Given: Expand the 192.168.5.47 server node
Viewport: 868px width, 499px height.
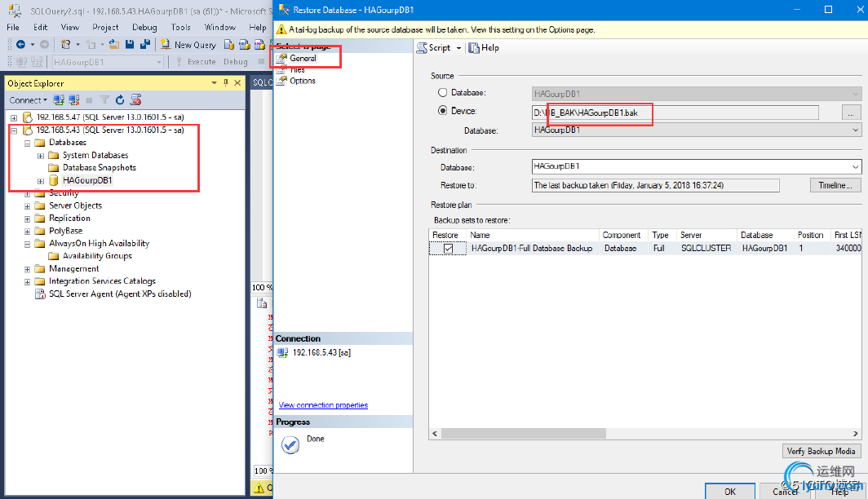Looking at the screenshot, I should (14, 118).
